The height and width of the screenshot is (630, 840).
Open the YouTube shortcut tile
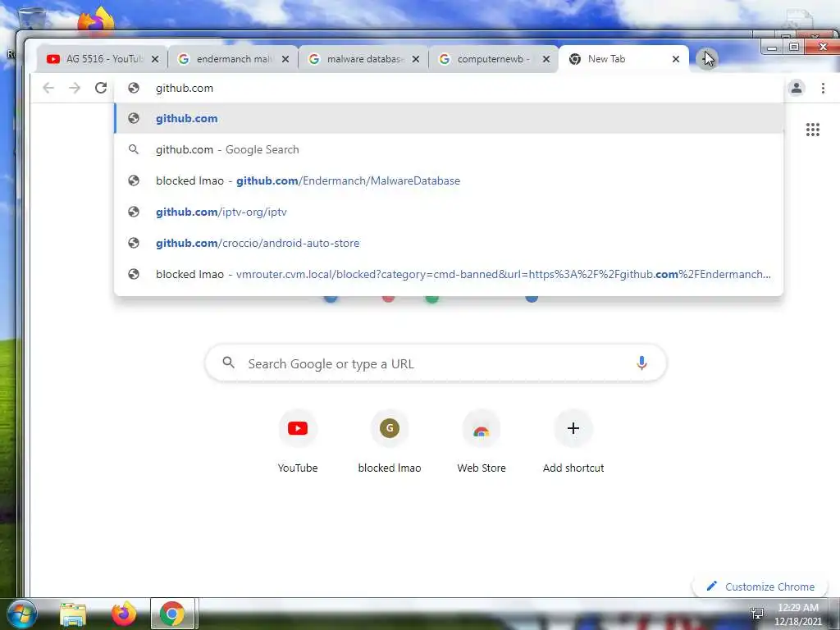[298, 442]
